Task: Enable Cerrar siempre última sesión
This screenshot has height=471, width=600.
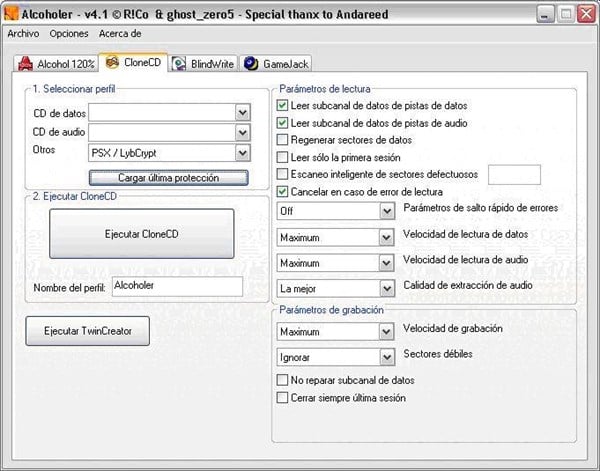Action: click(282, 398)
